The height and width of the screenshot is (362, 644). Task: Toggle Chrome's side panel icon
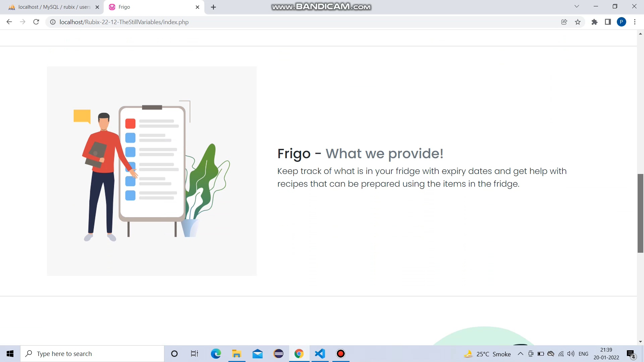pyautogui.click(x=608, y=22)
